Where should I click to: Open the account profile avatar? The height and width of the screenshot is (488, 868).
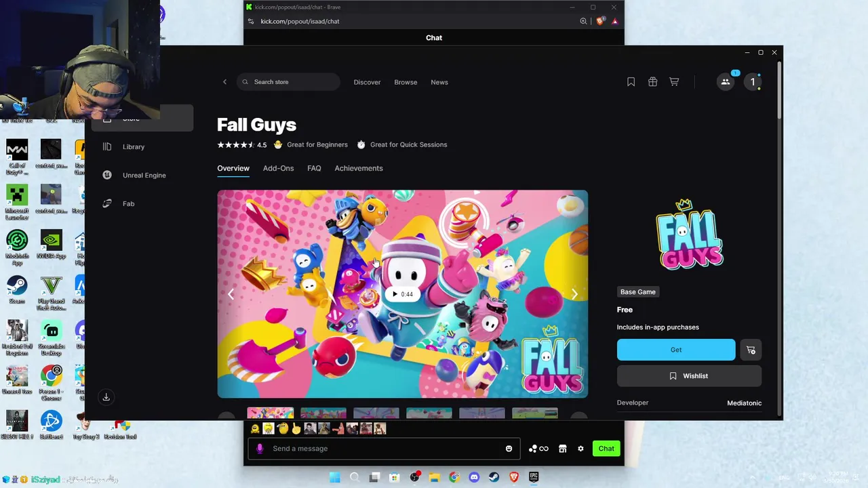(x=752, y=82)
